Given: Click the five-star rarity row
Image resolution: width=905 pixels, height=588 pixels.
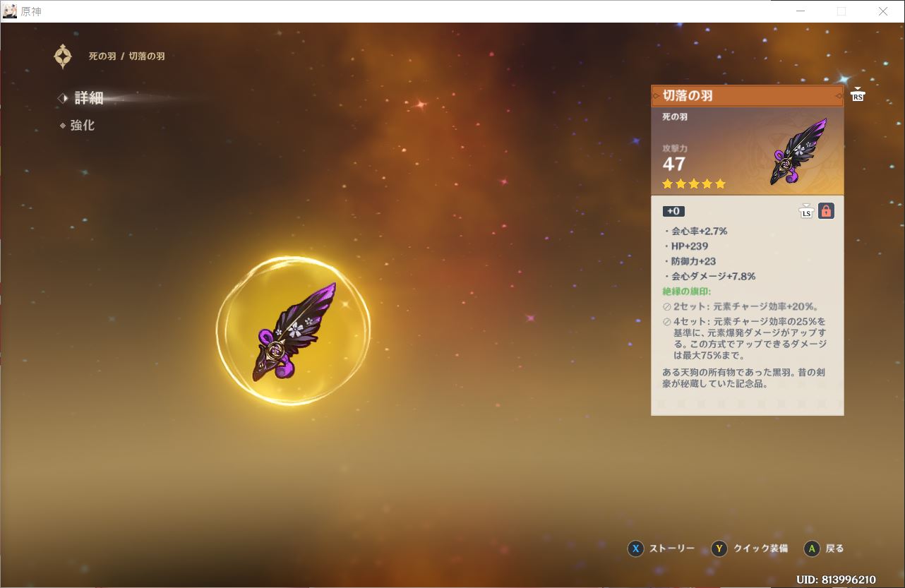Looking at the screenshot, I should click(x=694, y=184).
